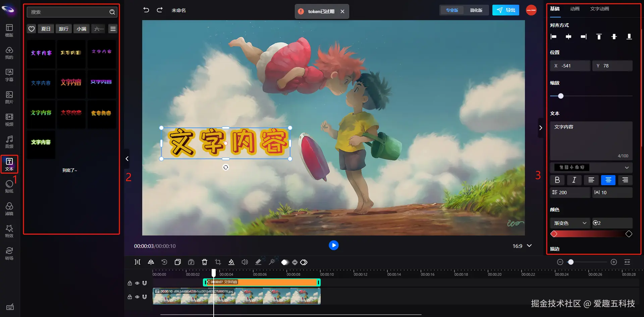Adjust the 缩放 scale slider handle
This screenshot has width=644, height=317.
(561, 96)
